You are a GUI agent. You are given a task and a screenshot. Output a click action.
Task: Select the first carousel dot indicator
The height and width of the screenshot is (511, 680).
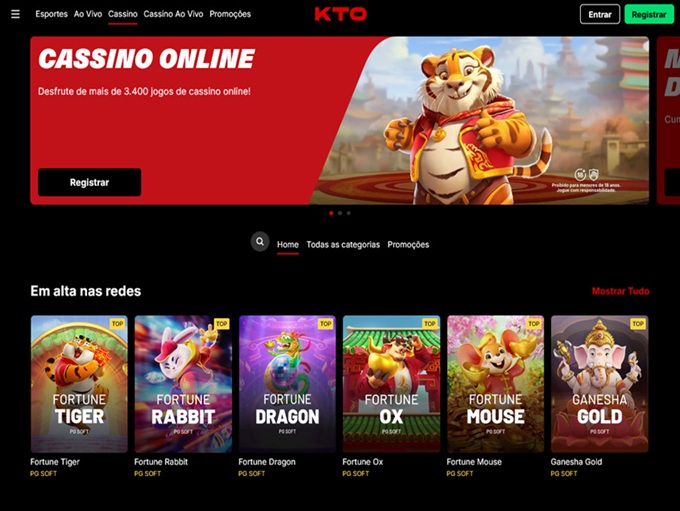tap(331, 213)
